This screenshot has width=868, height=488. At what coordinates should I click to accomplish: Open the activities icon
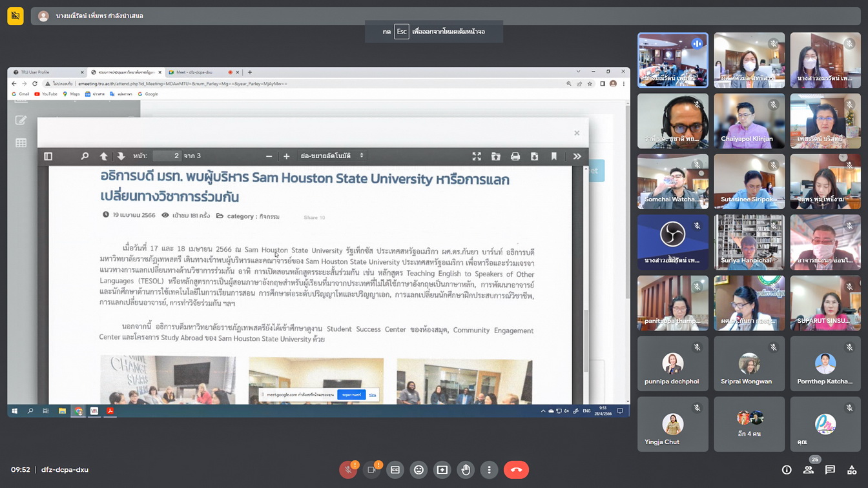pos(852,470)
